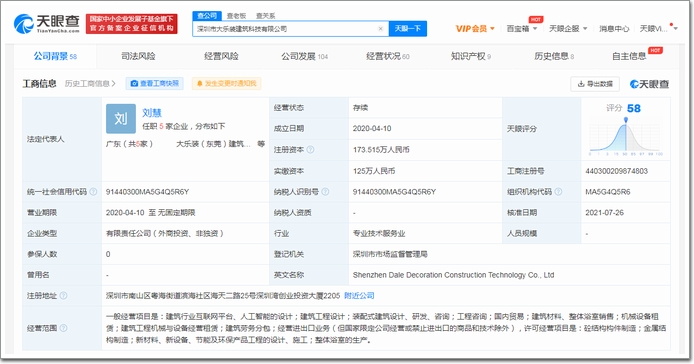
Task: Click help icon beside 经营范围
Action: 63,328
